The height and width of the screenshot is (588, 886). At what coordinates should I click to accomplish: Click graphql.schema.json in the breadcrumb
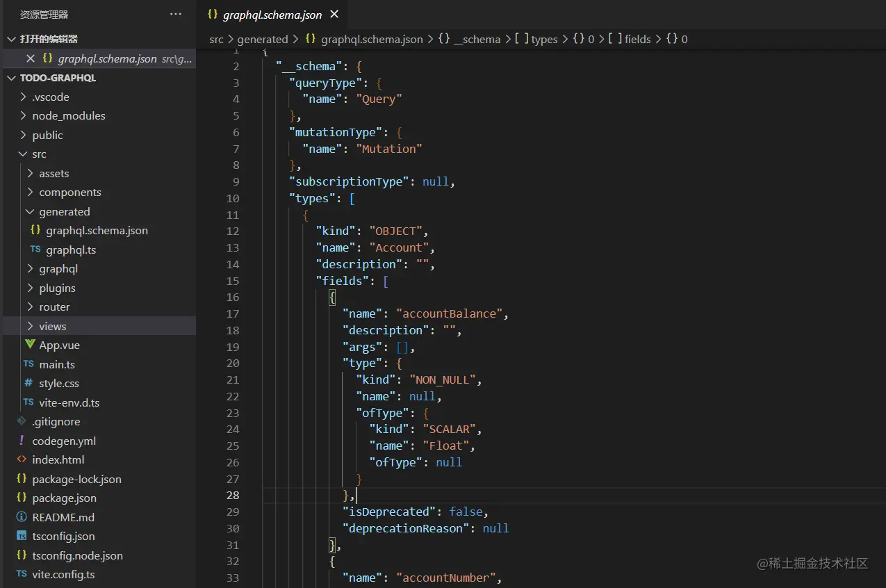coord(372,40)
